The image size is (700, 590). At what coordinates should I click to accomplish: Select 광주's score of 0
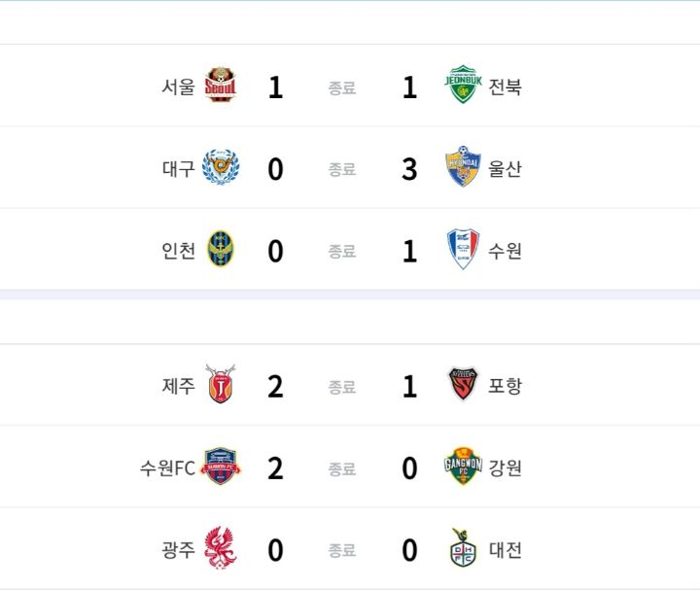275,550
